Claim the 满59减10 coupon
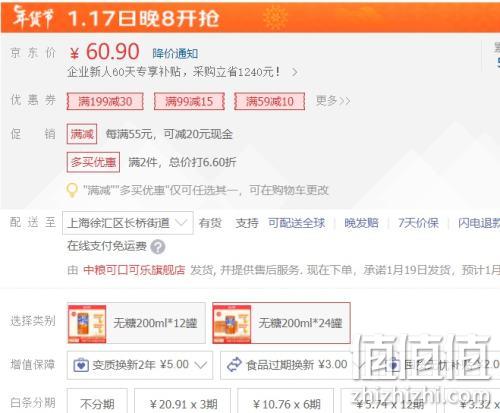The height and width of the screenshot is (413, 500). (x=270, y=101)
